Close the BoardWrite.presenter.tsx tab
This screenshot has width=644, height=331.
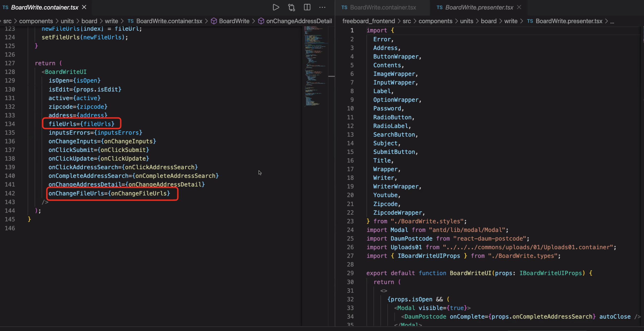(x=519, y=7)
